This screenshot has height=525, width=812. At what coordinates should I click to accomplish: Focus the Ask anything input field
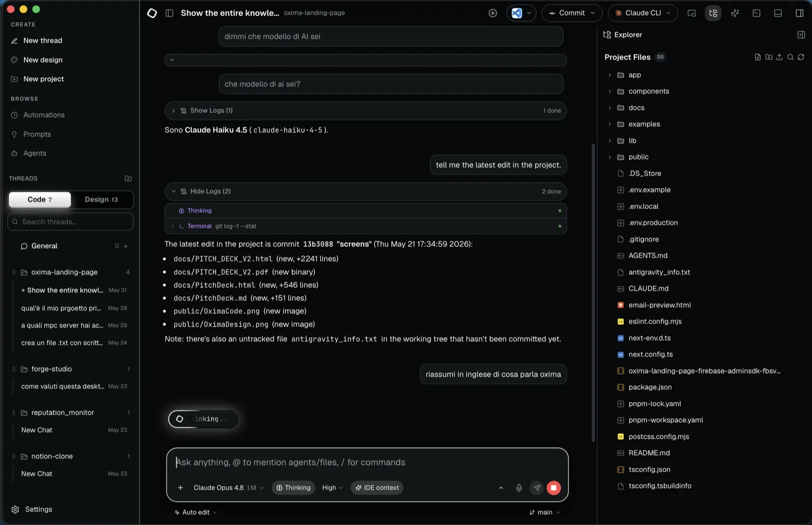tap(367, 463)
